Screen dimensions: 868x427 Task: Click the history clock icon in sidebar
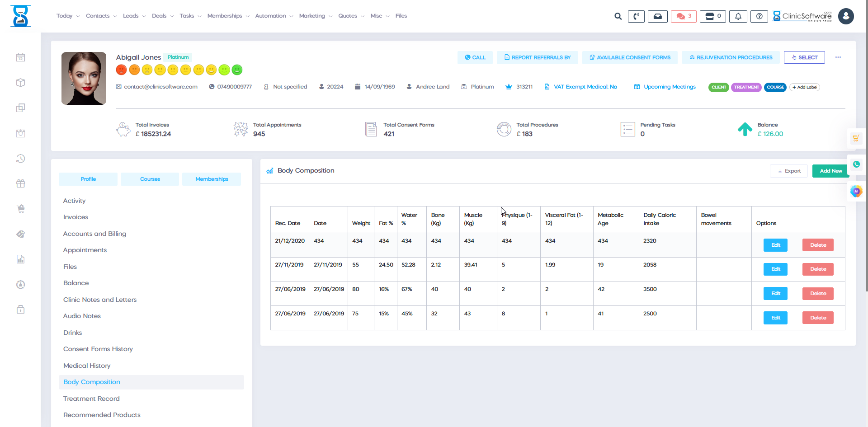coord(21,159)
